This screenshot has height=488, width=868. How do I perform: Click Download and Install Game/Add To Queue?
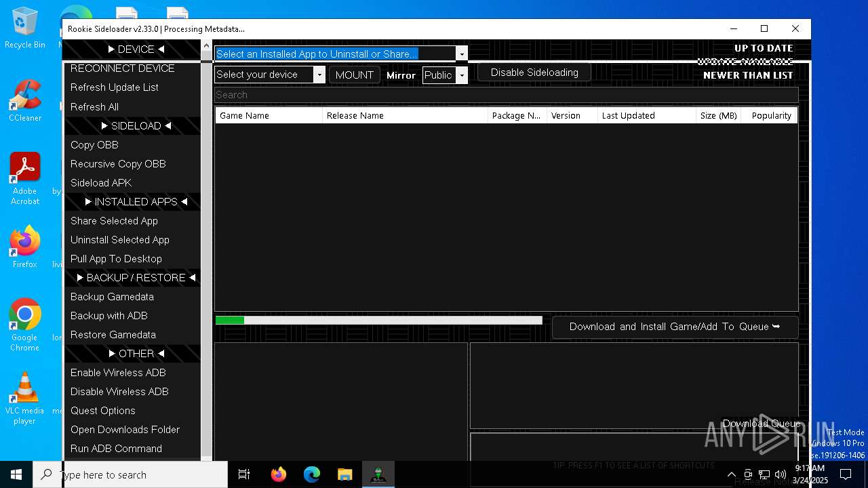(x=675, y=327)
